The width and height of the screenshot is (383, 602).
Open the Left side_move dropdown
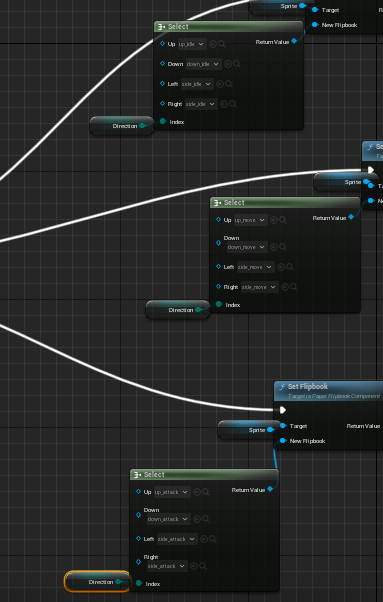(256, 267)
